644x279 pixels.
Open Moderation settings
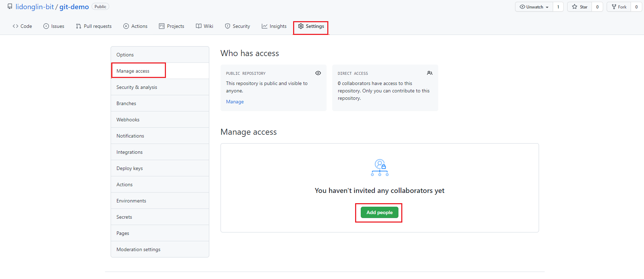(160, 249)
